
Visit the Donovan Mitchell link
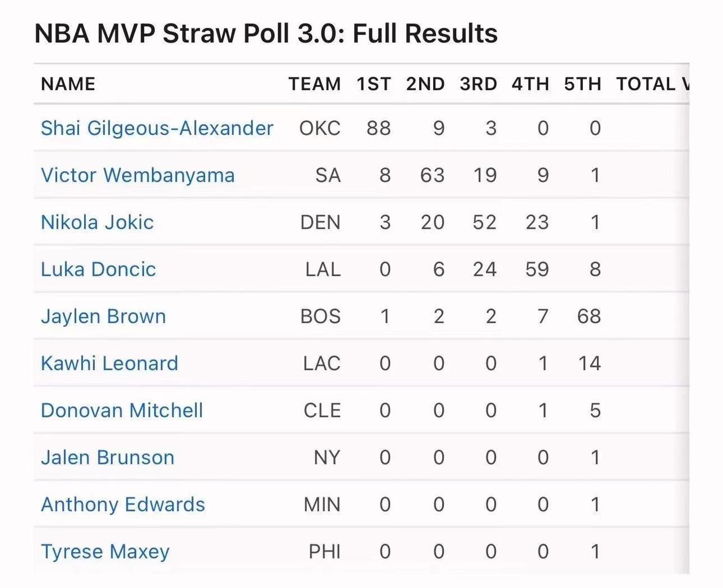[x=122, y=411]
